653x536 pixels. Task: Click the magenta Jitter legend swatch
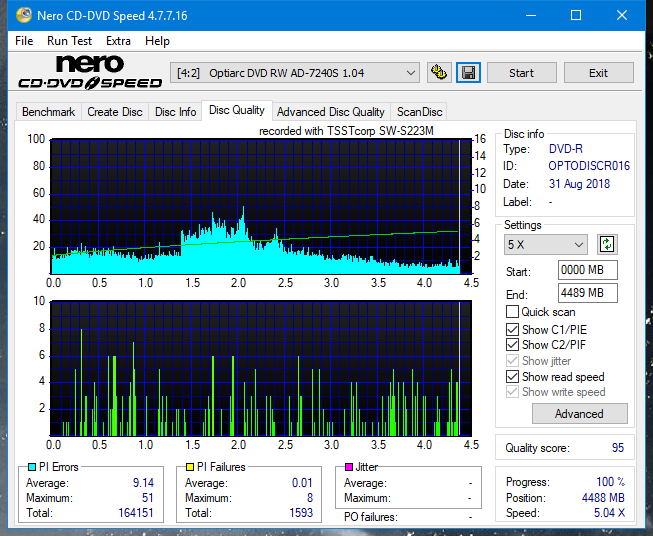coord(349,467)
